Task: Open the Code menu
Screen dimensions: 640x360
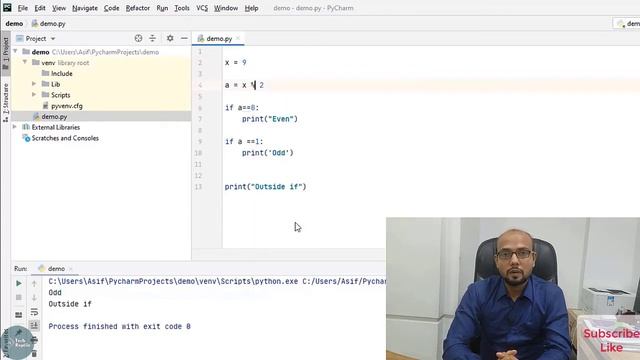Action: pyautogui.click(x=111, y=8)
